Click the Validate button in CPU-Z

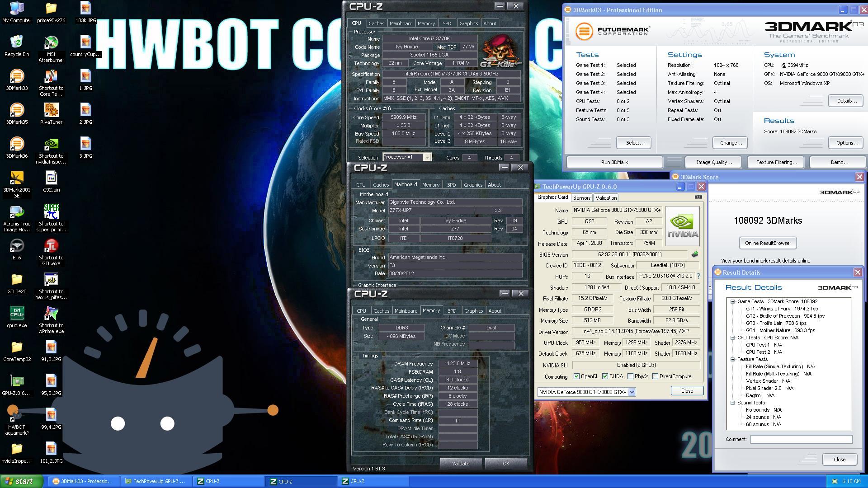[460, 464]
